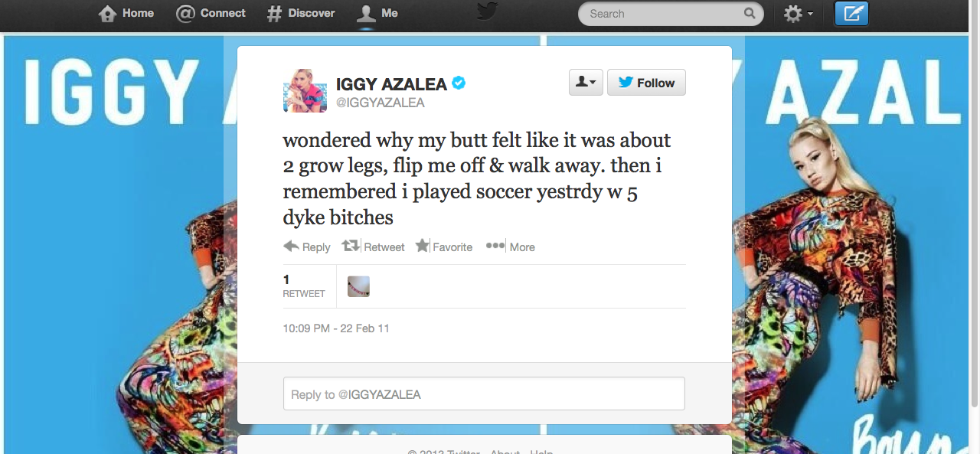This screenshot has height=454, width=980.
Task: Open the Connect tab
Action: coord(211,13)
